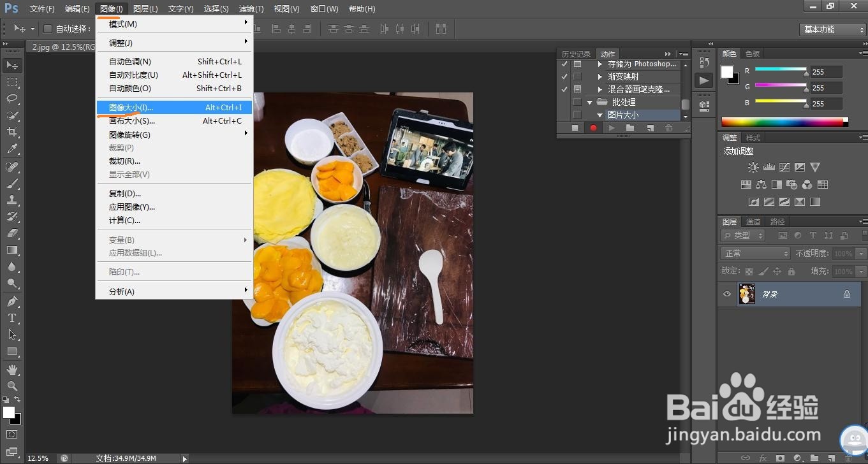Select the Crop tool
Viewport: 868px width, 464px height.
[12, 132]
